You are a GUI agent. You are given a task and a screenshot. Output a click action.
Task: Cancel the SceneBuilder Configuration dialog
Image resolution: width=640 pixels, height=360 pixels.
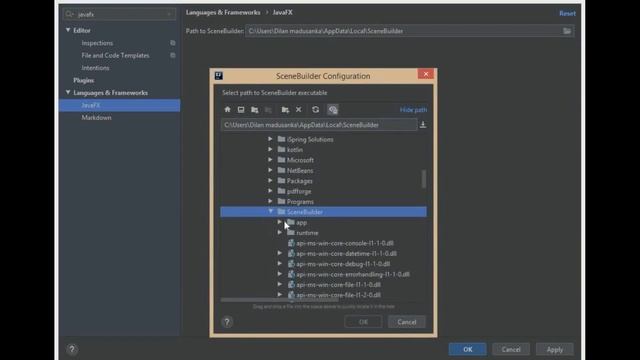[x=407, y=322]
